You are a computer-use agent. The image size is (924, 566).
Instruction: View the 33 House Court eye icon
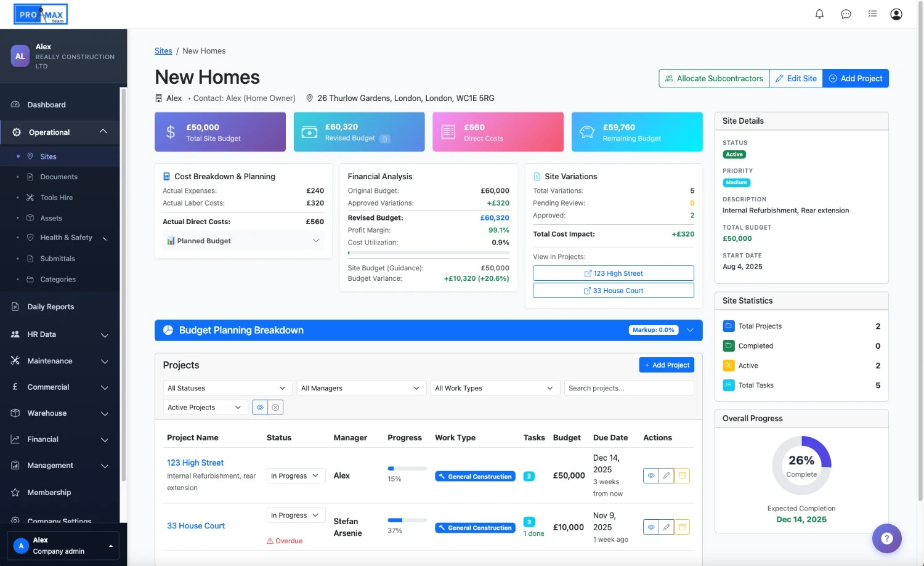[650, 527]
